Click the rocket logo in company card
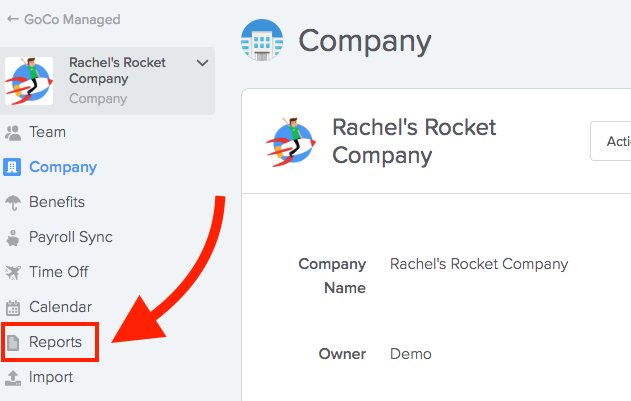Screen dimensions: 631x401 pyautogui.click(x=291, y=142)
